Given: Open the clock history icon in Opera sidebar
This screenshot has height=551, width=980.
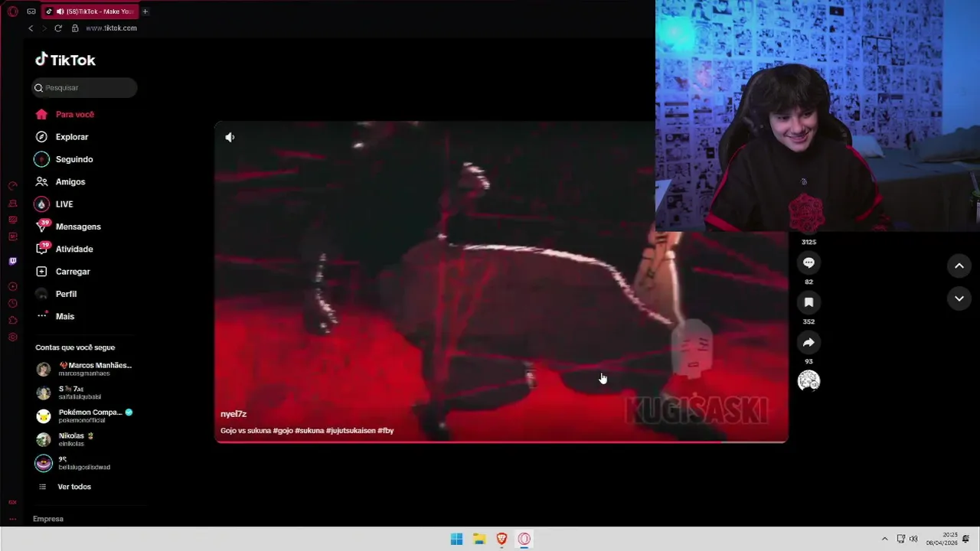Looking at the screenshot, I should (x=12, y=303).
